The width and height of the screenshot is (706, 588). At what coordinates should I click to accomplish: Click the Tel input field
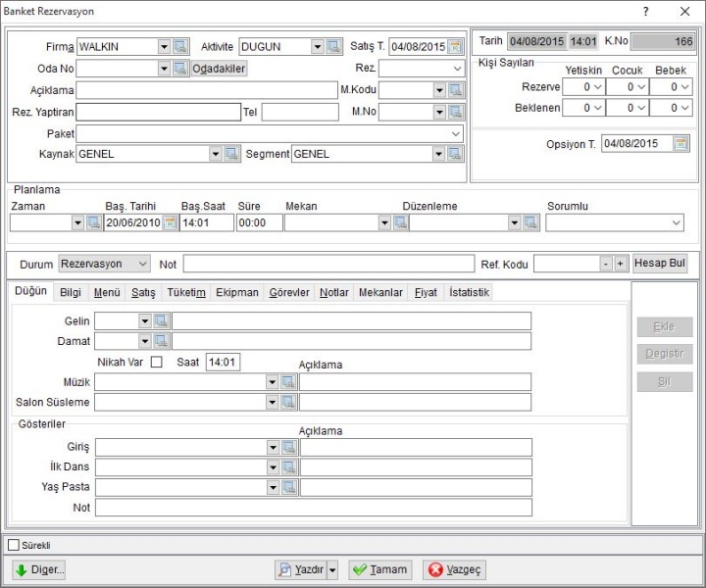tap(300, 112)
